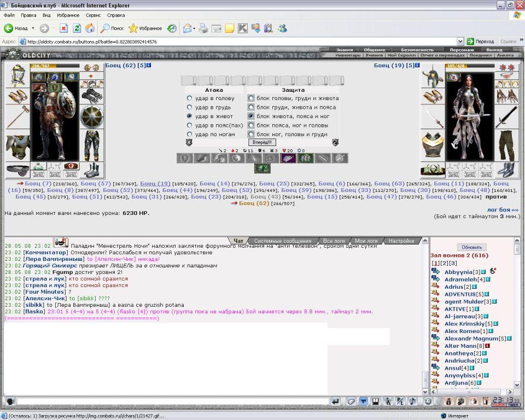Select attack option удар по ногам
This screenshot has height=420, width=525.
190,134
